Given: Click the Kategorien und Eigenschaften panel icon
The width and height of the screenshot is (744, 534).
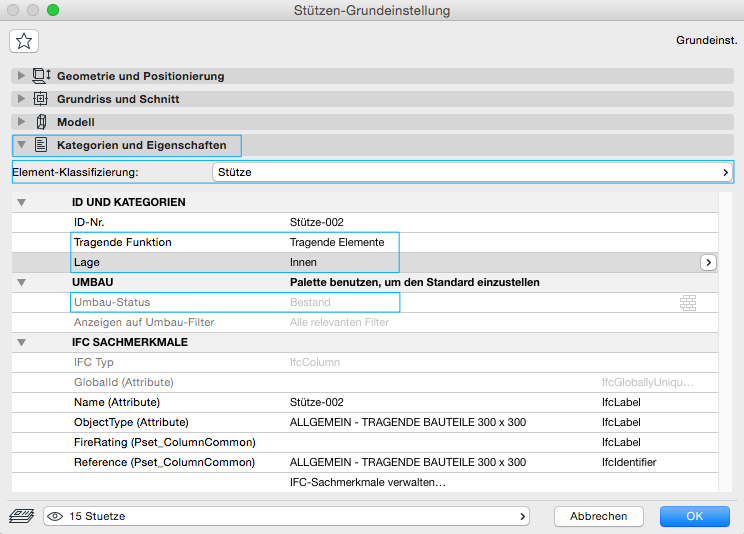Looking at the screenshot, I should [x=41, y=145].
